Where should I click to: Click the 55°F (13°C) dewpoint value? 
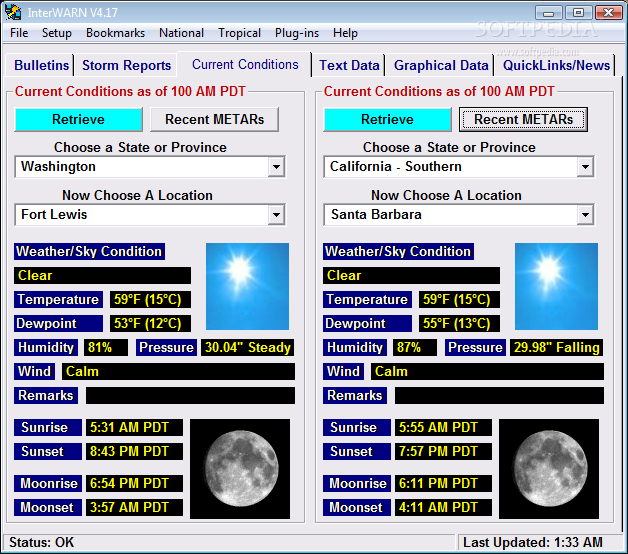pyautogui.click(x=459, y=323)
